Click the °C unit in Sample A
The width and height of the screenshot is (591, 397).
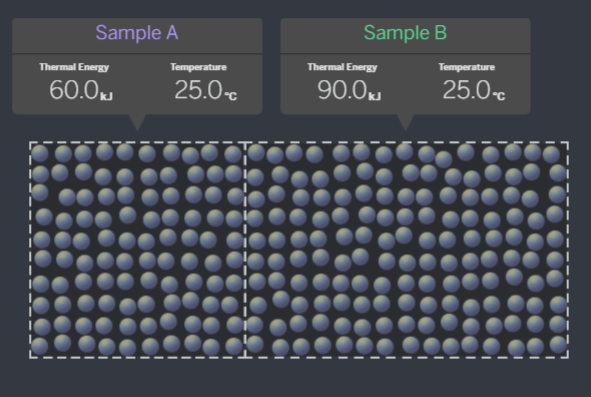pyautogui.click(x=231, y=96)
